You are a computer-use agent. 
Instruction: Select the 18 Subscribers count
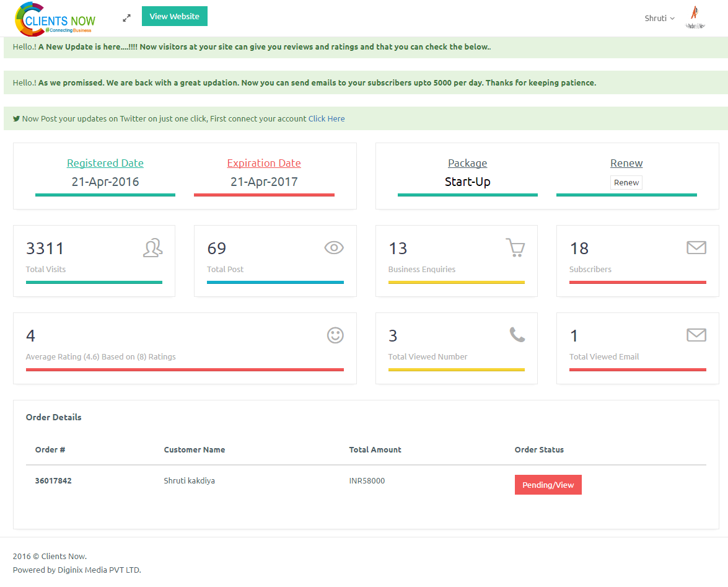pyautogui.click(x=579, y=249)
